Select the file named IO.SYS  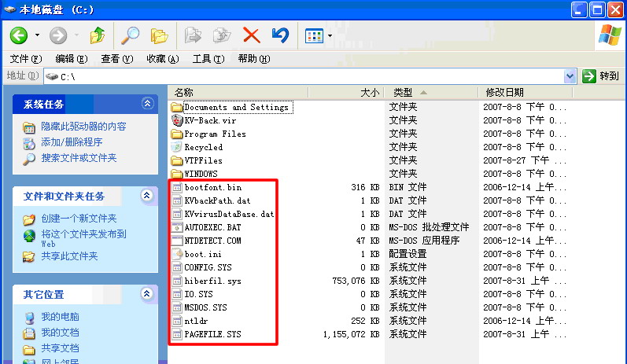[x=198, y=295]
